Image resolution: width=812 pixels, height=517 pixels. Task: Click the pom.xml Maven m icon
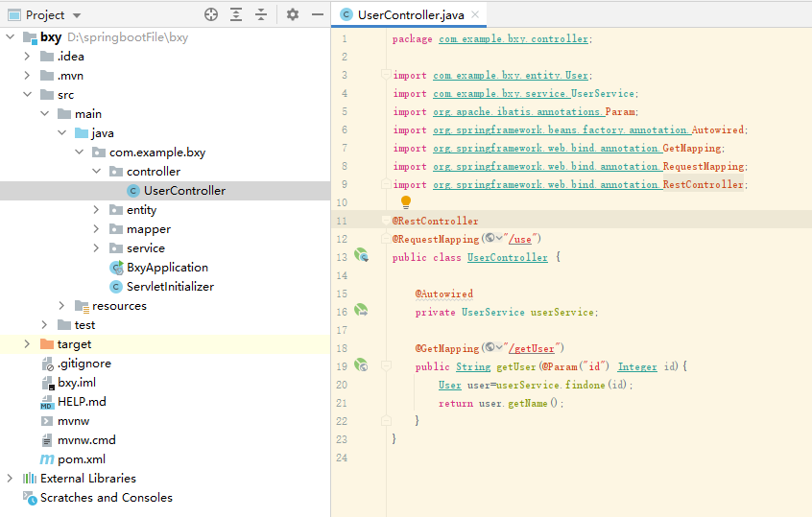coord(47,459)
